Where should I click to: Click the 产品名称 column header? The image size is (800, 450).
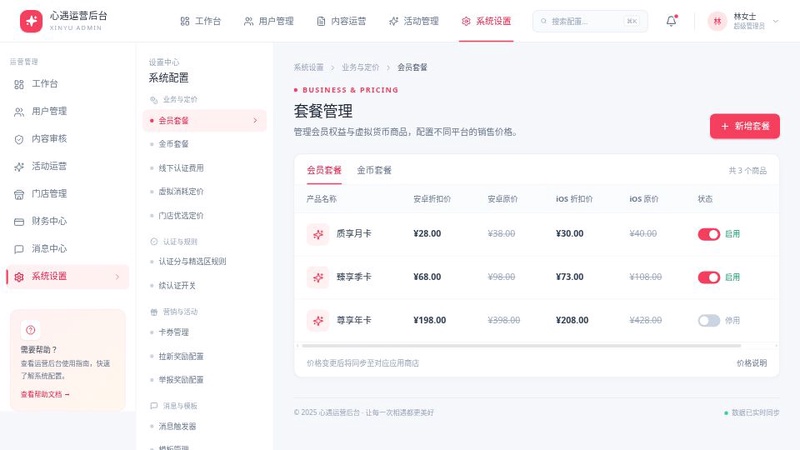[x=321, y=199]
